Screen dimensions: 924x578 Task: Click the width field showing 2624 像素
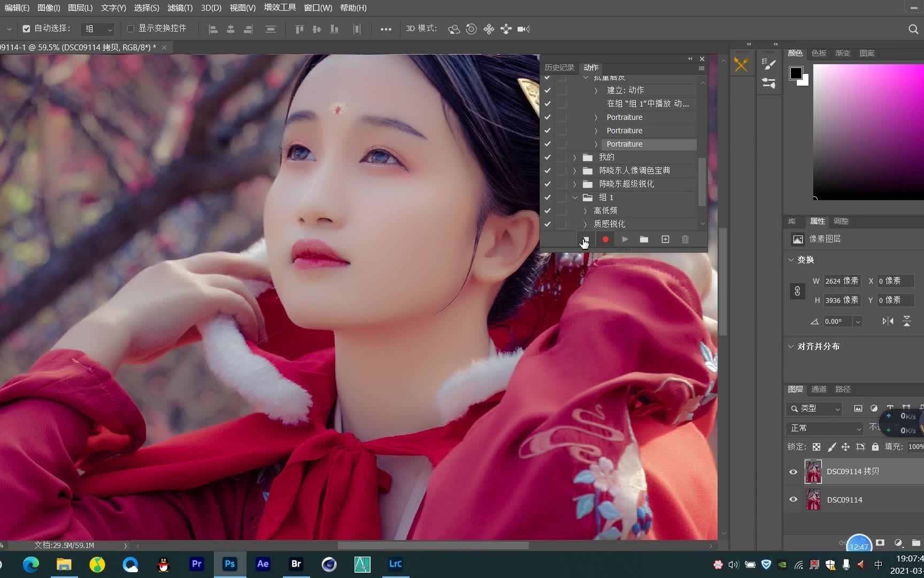click(x=841, y=281)
